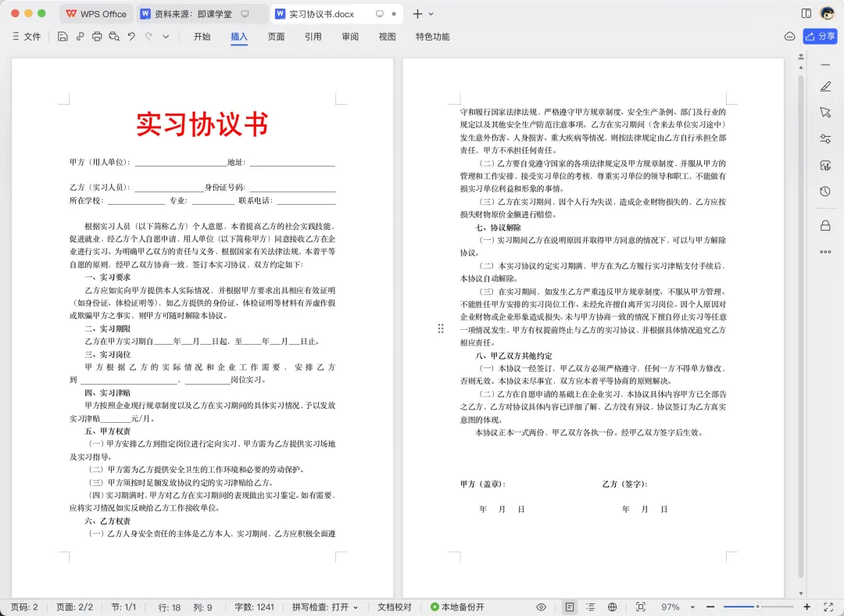Click the comment bubble icon near 分享
Screen dimensions: 844x616
pos(789,37)
